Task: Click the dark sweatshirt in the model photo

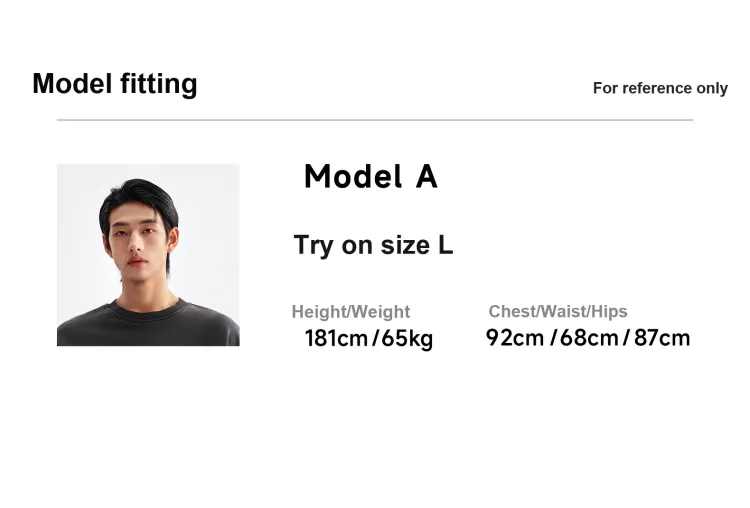Action: 148,325
